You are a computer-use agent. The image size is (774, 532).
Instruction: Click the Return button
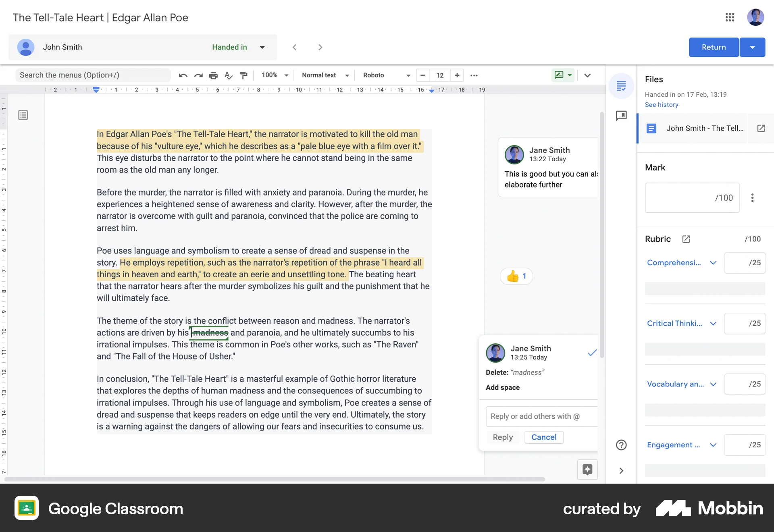[x=714, y=47]
